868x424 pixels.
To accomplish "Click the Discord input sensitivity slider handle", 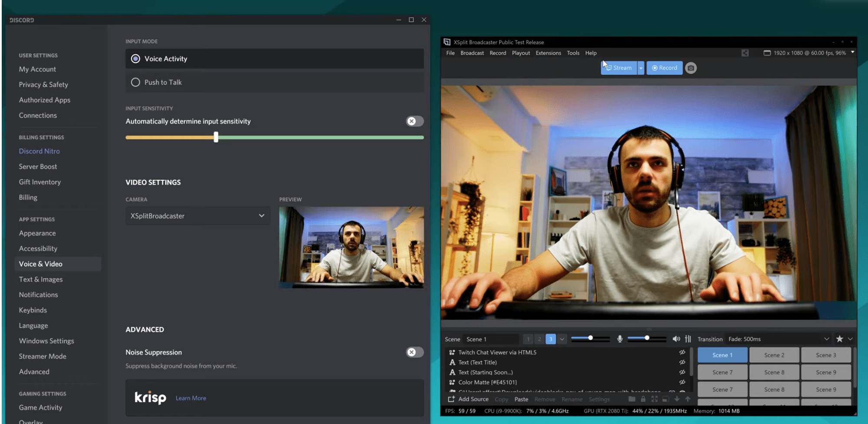I will 216,137.
